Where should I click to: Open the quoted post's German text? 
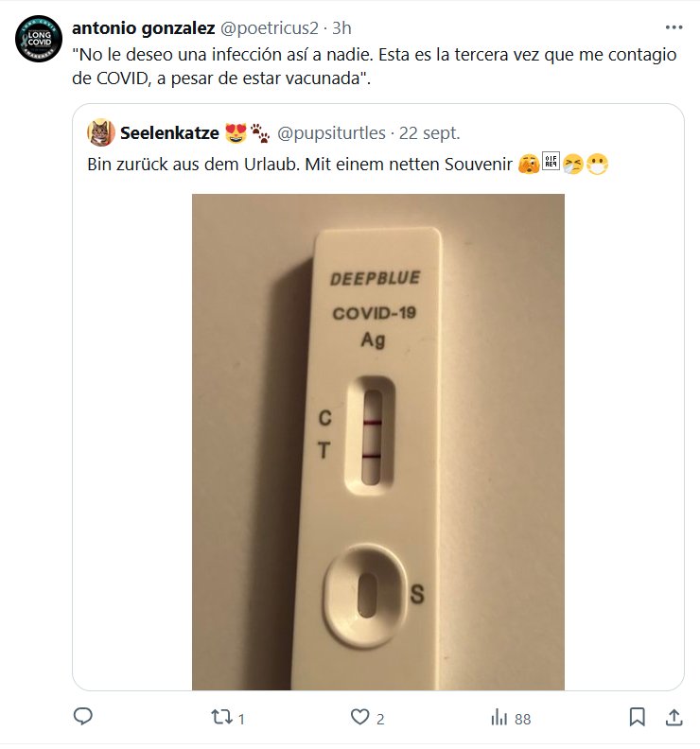(x=293, y=165)
